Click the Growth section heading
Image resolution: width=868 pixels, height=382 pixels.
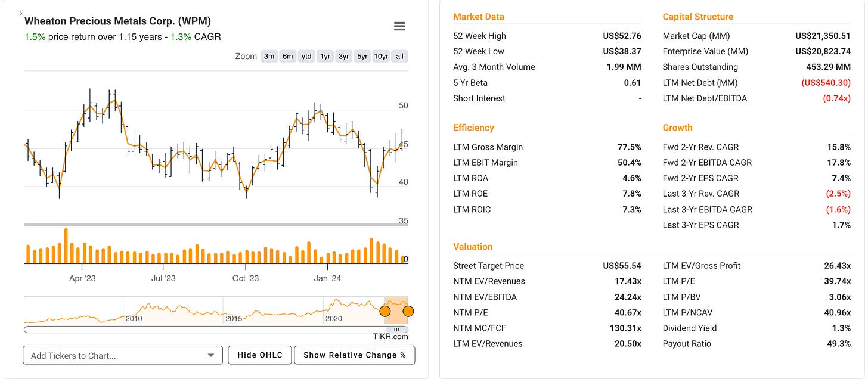tap(678, 128)
